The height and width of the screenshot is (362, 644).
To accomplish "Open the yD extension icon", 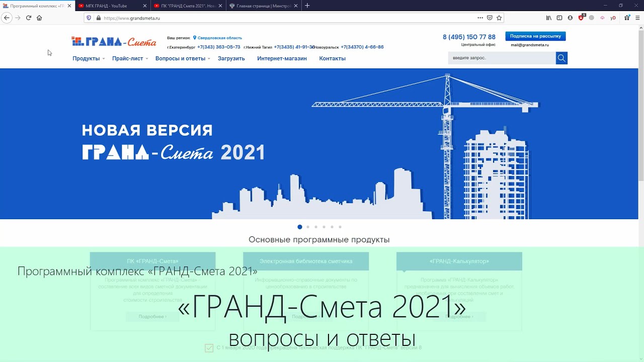I will pyautogui.click(x=613, y=18).
